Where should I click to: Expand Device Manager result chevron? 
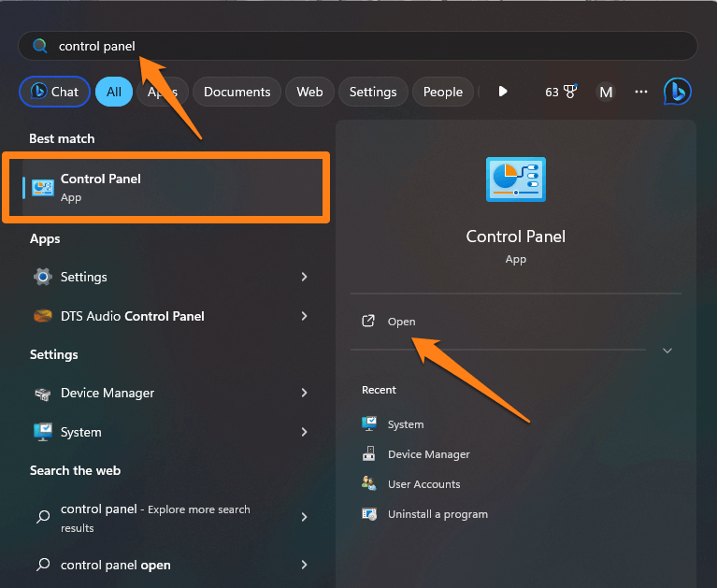pos(304,393)
